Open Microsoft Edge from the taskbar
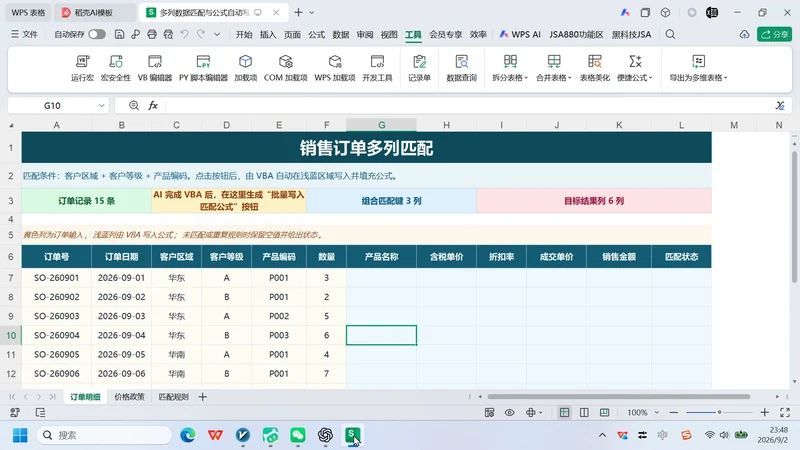800x450 pixels. pyautogui.click(x=188, y=435)
